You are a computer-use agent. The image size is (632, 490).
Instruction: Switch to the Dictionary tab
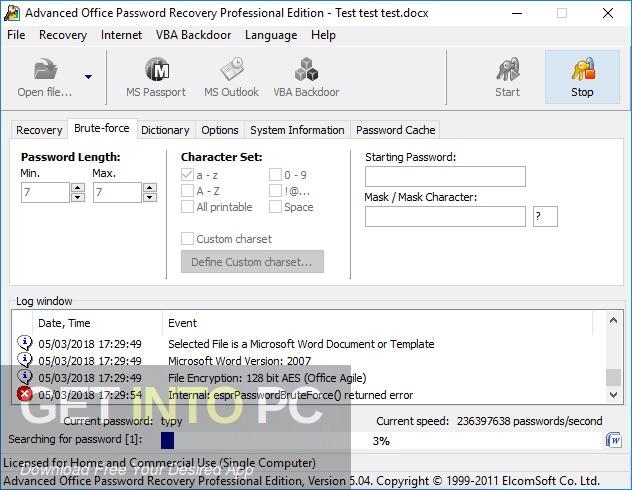[x=165, y=130]
